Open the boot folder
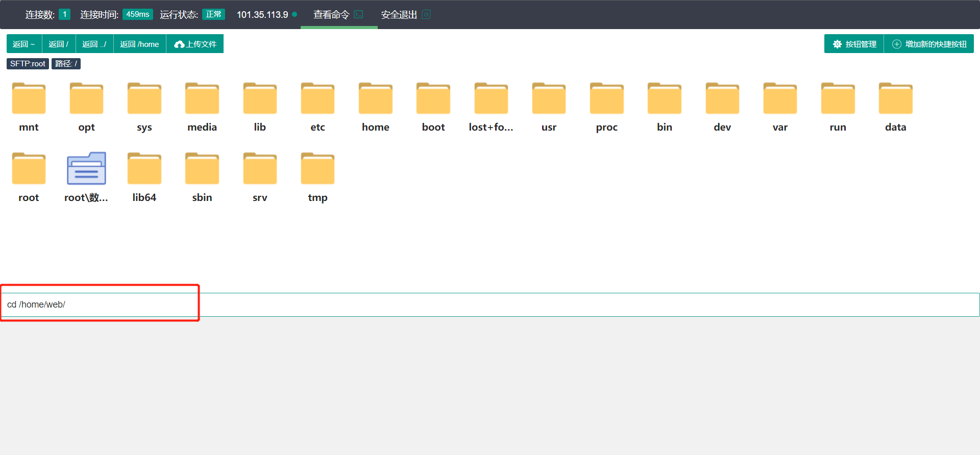Viewport: 980px width, 455px height. click(433, 98)
